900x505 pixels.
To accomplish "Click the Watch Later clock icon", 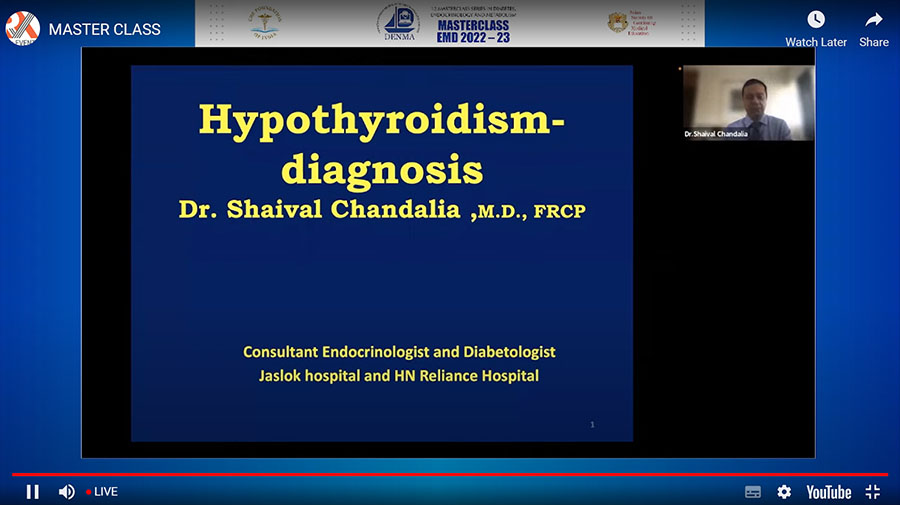I will pos(816,20).
